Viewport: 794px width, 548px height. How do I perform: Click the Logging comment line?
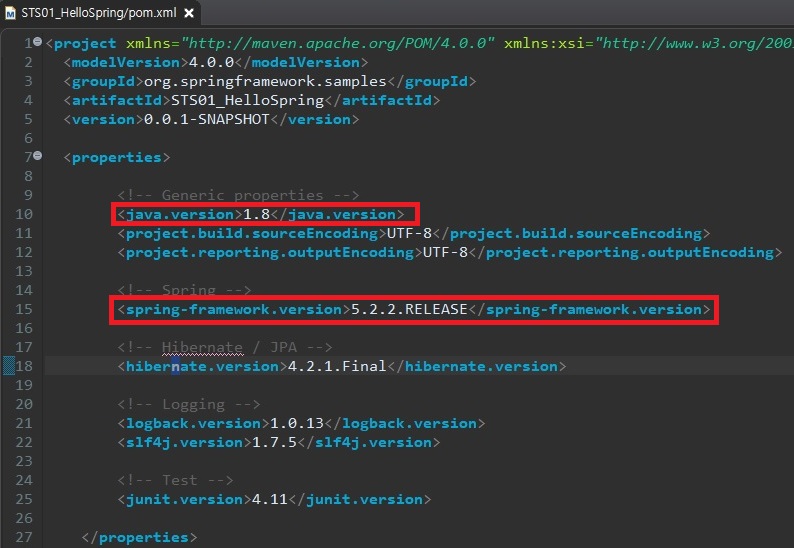click(189, 404)
